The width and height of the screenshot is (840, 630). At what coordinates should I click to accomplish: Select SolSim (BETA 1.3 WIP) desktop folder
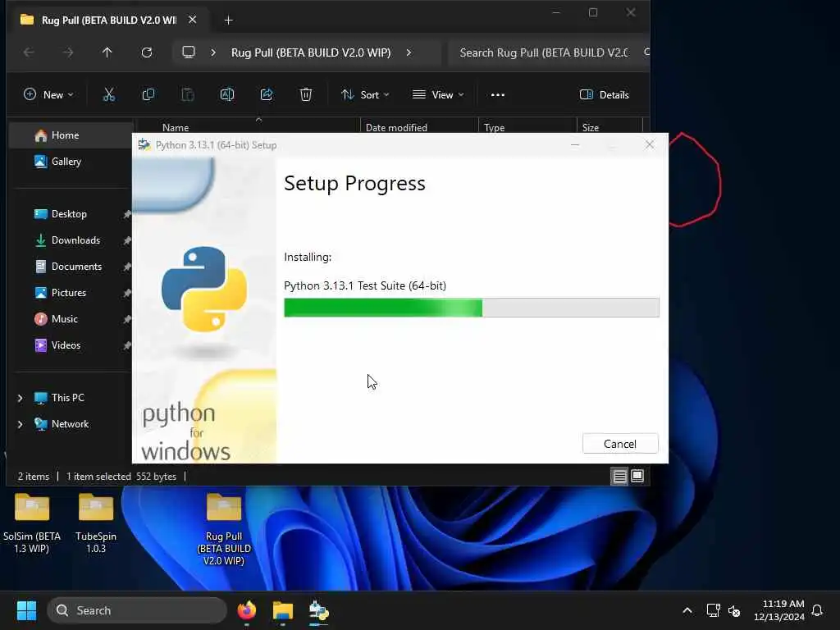(x=32, y=524)
